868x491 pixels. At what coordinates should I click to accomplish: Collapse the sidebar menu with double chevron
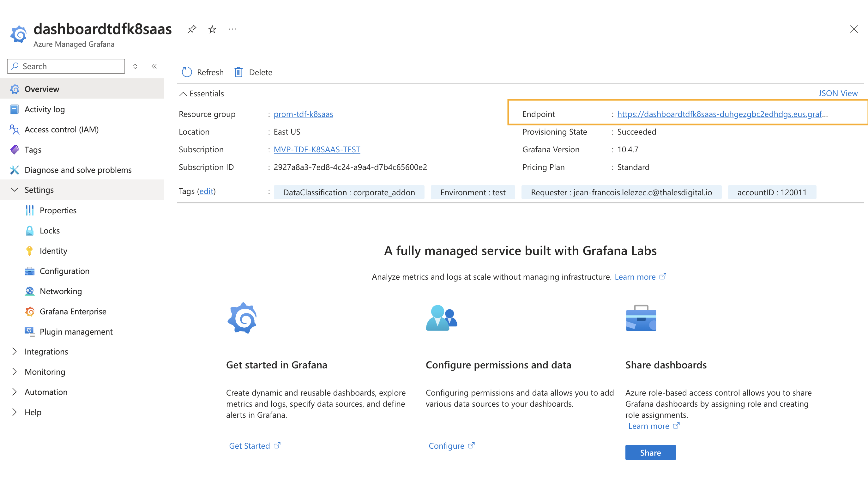(154, 66)
